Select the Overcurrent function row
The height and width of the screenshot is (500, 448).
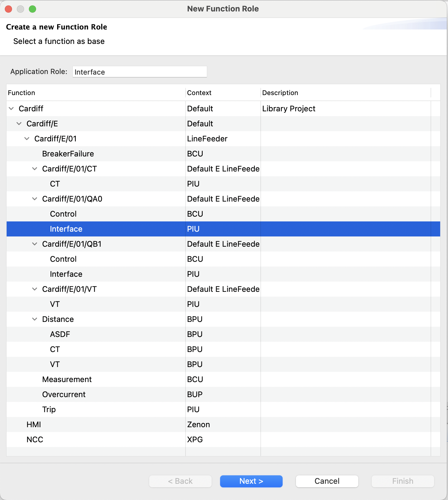223,394
